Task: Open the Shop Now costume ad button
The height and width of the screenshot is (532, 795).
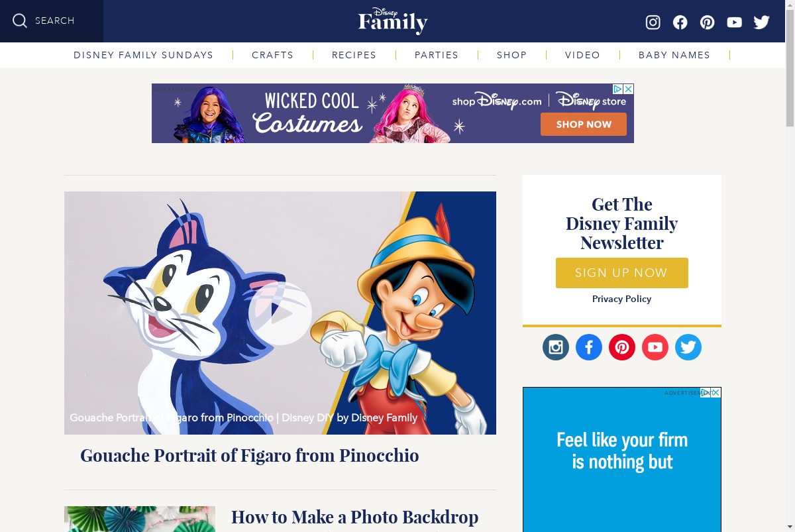Action: click(584, 124)
